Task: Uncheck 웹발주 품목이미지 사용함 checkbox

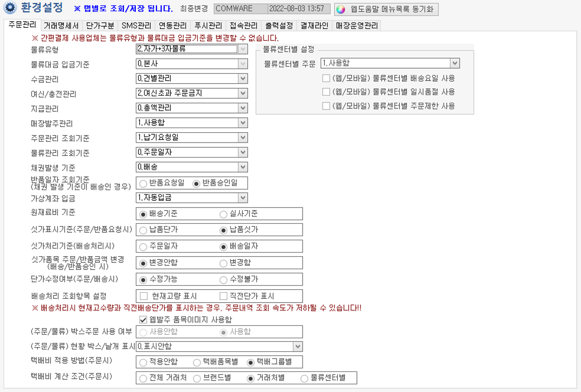Action: pos(143,319)
